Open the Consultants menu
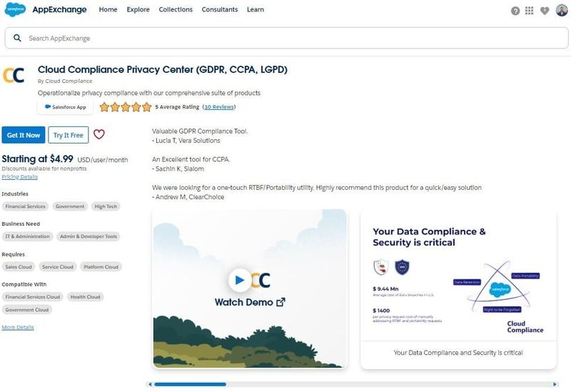 pos(220,9)
